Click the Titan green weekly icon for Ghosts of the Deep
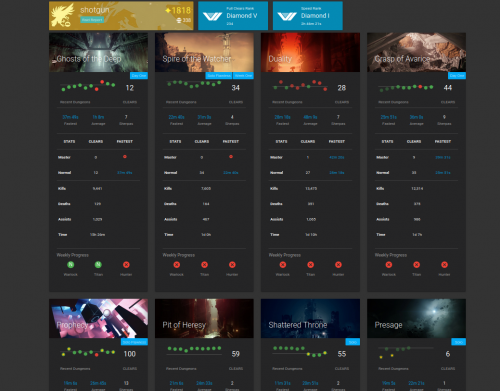500x391 pixels. click(98, 265)
